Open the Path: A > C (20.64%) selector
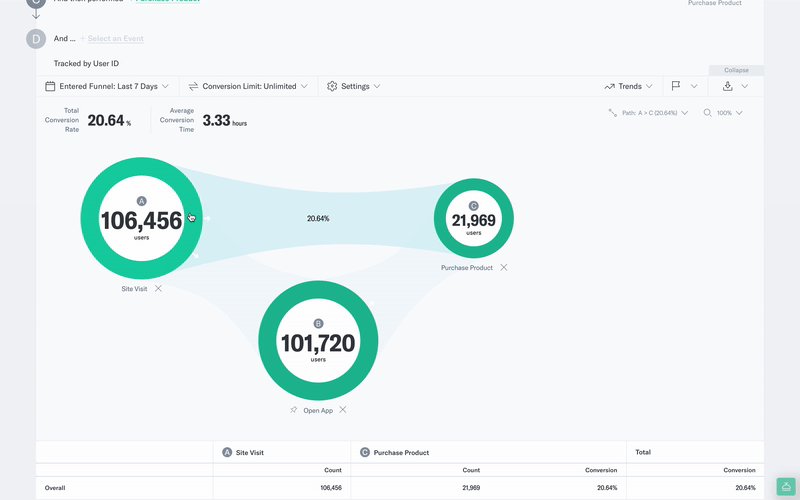 point(649,113)
